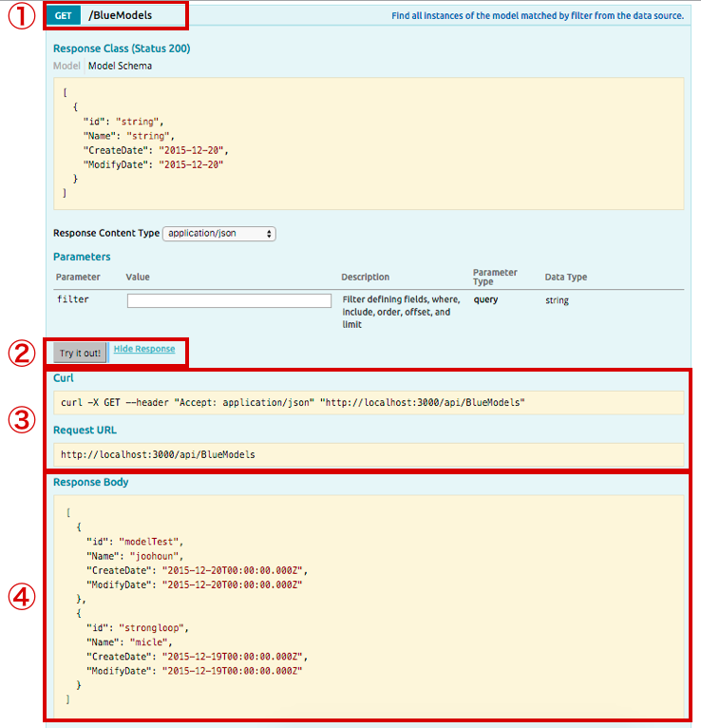The width and height of the screenshot is (701, 728).
Task: Click "CreateDate": "2015-12-19T00:00:00.000Z" line
Action: pyautogui.click(x=197, y=657)
